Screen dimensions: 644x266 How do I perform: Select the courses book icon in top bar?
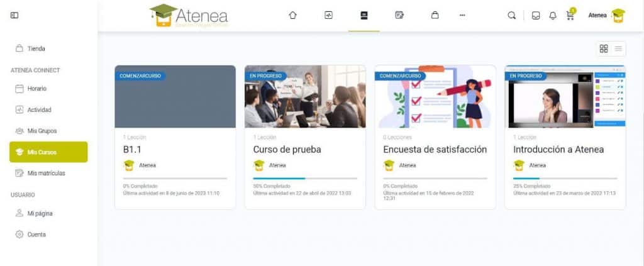click(364, 15)
